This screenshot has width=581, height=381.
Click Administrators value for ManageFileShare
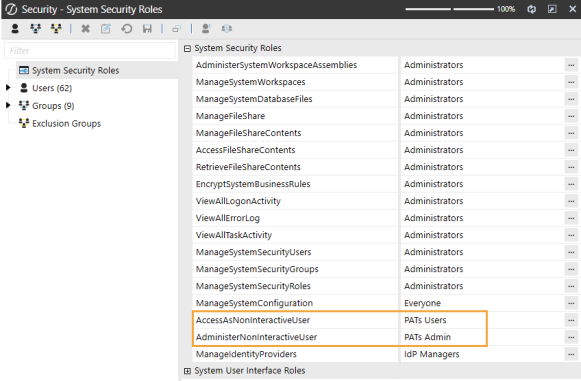click(434, 116)
